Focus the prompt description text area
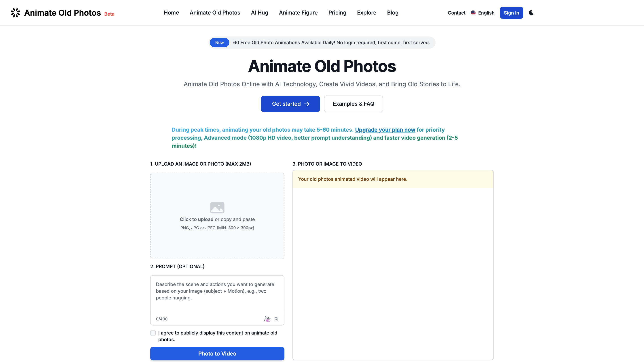This screenshot has height=362, width=644. (217, 295)
